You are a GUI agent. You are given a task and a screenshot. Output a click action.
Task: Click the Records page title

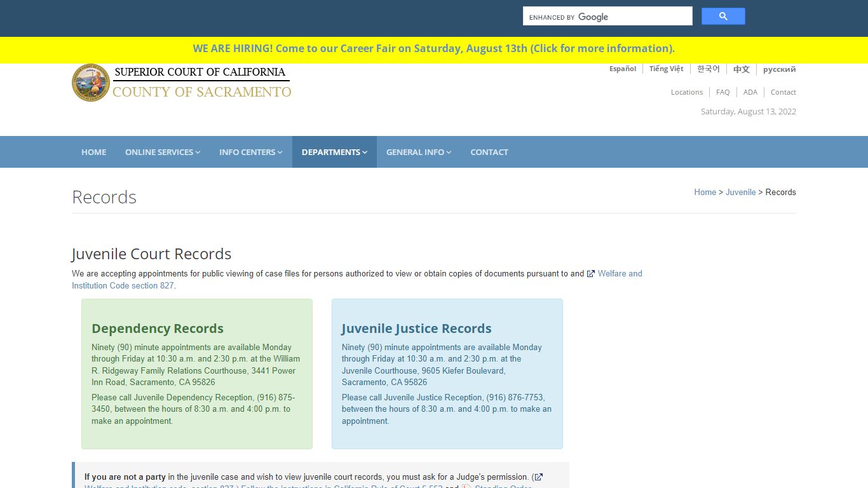point(104,197)
